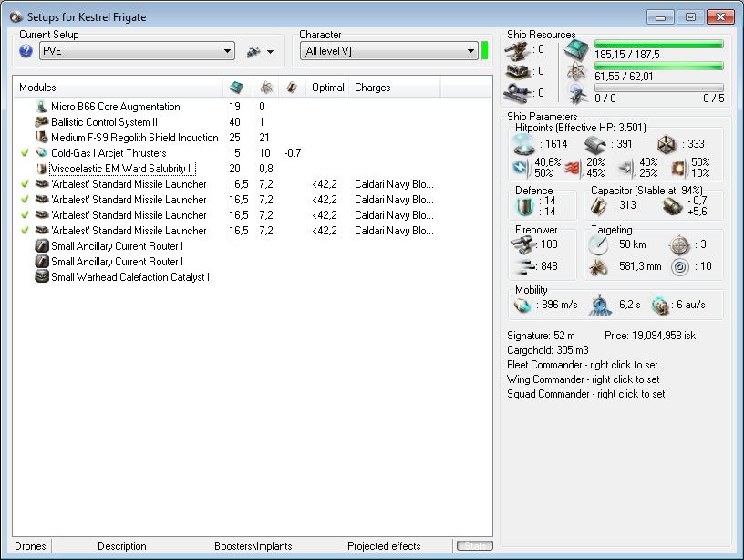Screen dimensions: 744x560
Task: Click the targeting range icon at 50 km
Action: [598, 244]
